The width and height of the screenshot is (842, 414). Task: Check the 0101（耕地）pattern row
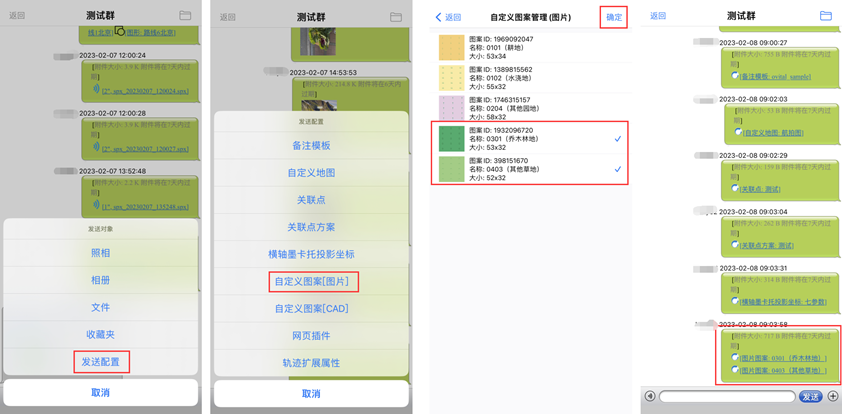click(x=529, y=47)
